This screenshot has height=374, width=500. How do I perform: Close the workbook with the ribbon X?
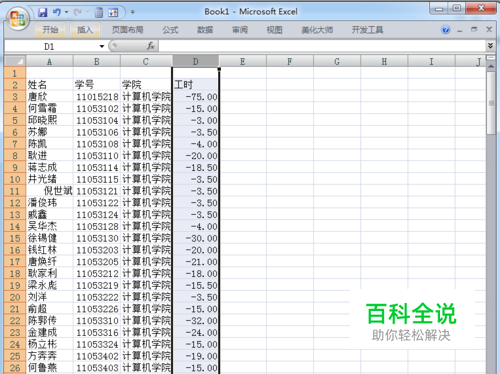click(489, 30)
